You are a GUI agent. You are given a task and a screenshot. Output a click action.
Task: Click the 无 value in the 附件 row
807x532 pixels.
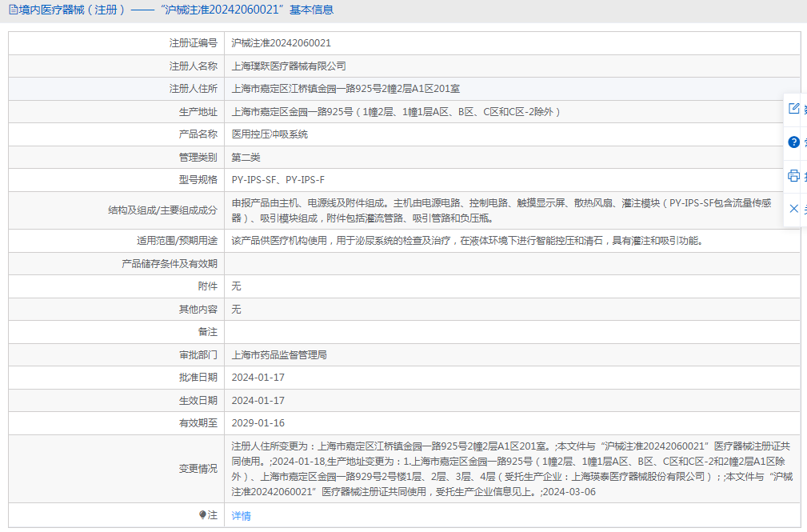tap(236, 286)
